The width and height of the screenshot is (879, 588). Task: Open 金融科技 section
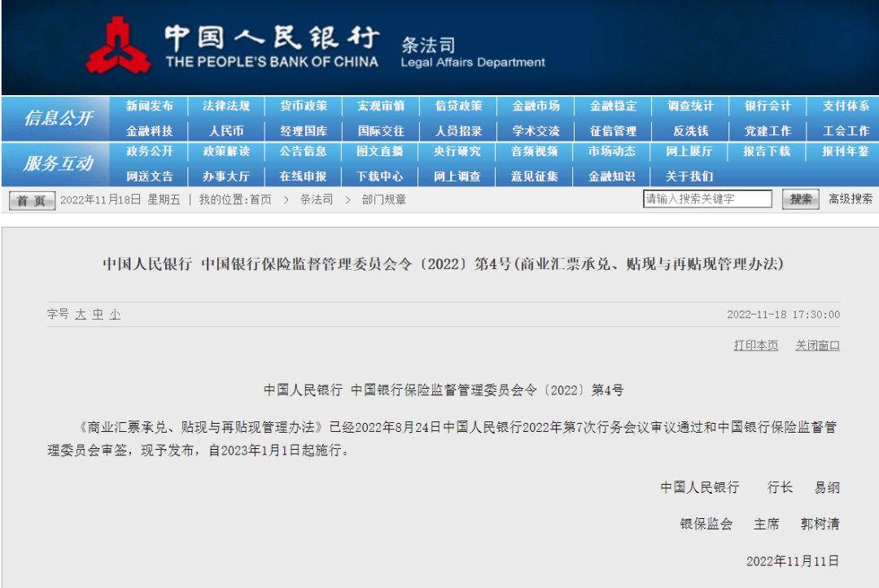click(x=149, y=131)
